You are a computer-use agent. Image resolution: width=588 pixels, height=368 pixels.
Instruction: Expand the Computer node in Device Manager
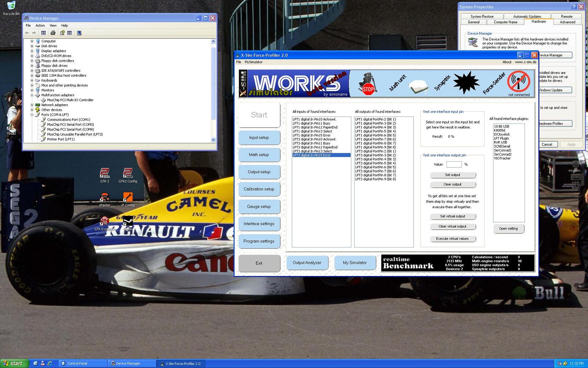coord(32,41)
